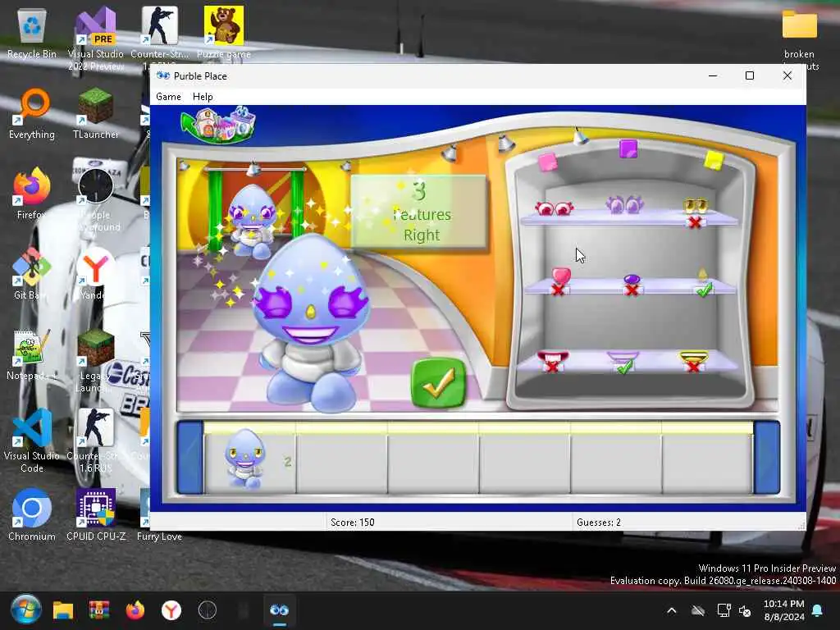The height and width of the screenshot is (630, 840).
Task: Open the broken shortcuts folder
Action: point(799,39)
